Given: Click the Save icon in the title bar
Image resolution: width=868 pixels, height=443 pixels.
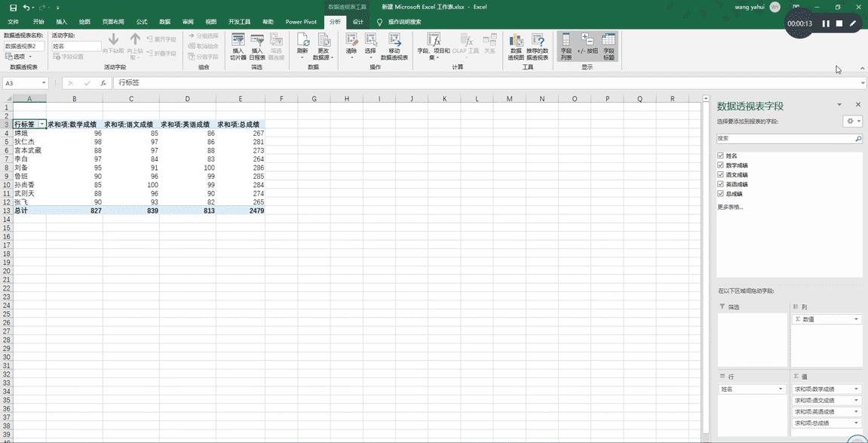Looking at the screenshot, I should click(13, 7).
